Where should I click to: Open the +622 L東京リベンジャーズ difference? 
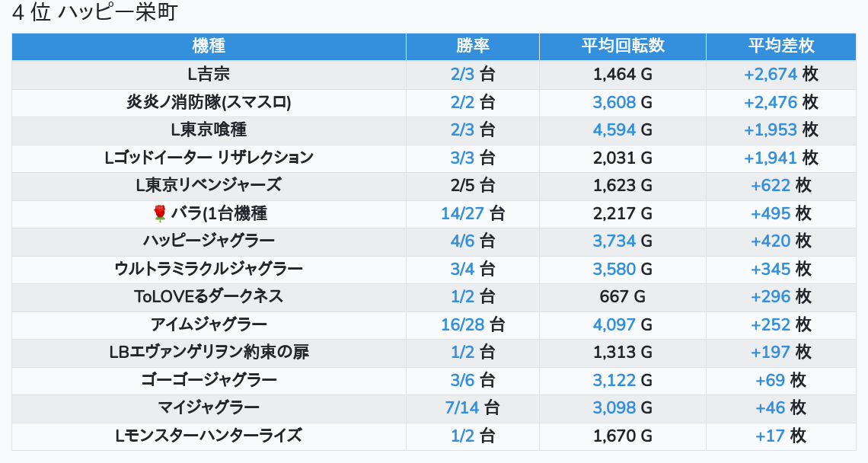pyautogui.click(x=771, y=185)
